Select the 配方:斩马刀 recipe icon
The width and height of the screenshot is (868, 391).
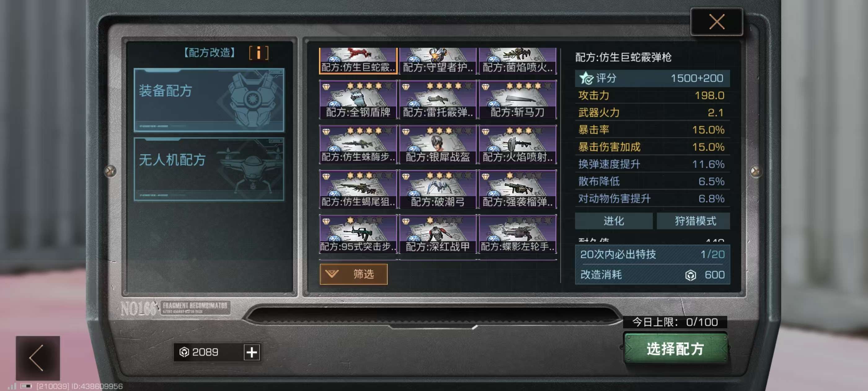pyautogui.click(x=518, y=100)
